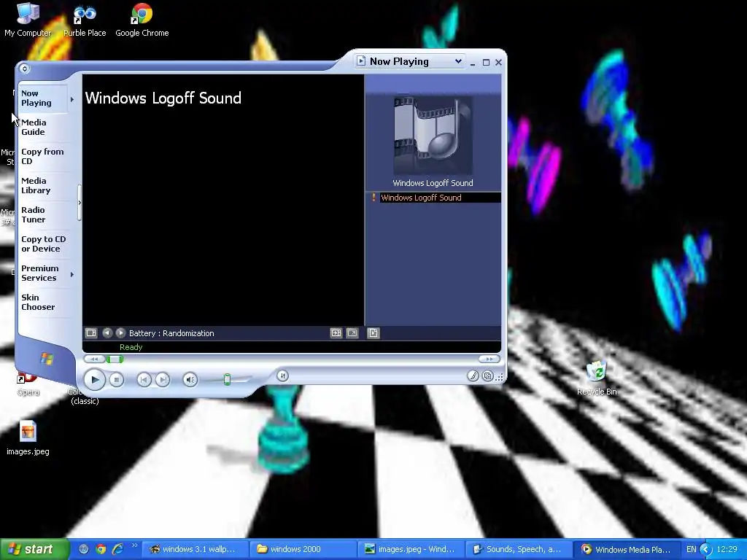Click the green seek bar handle
Screen dimensions: 747x560
click(x=115, y=359)
